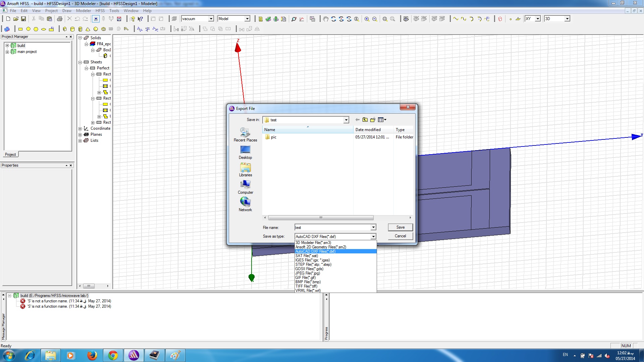Click the Draw sphere icon
Viewport: 644px width, 362px height.
96,29
